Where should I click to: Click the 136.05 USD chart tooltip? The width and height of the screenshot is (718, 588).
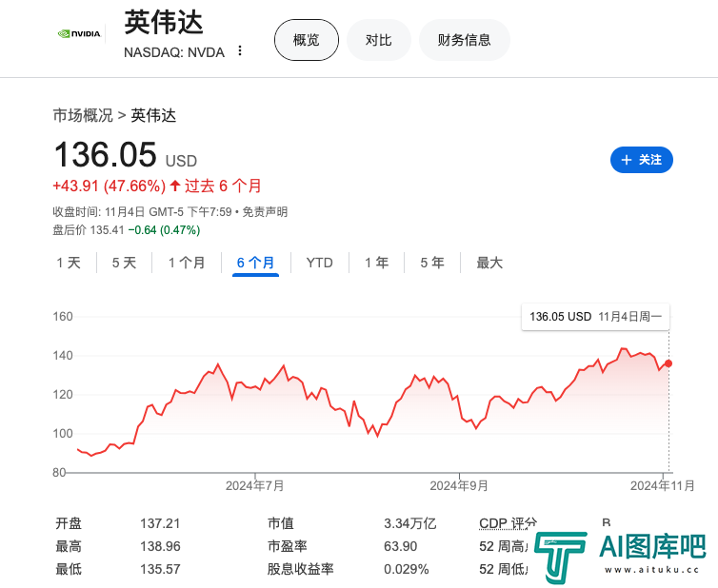tap(595, 317)
